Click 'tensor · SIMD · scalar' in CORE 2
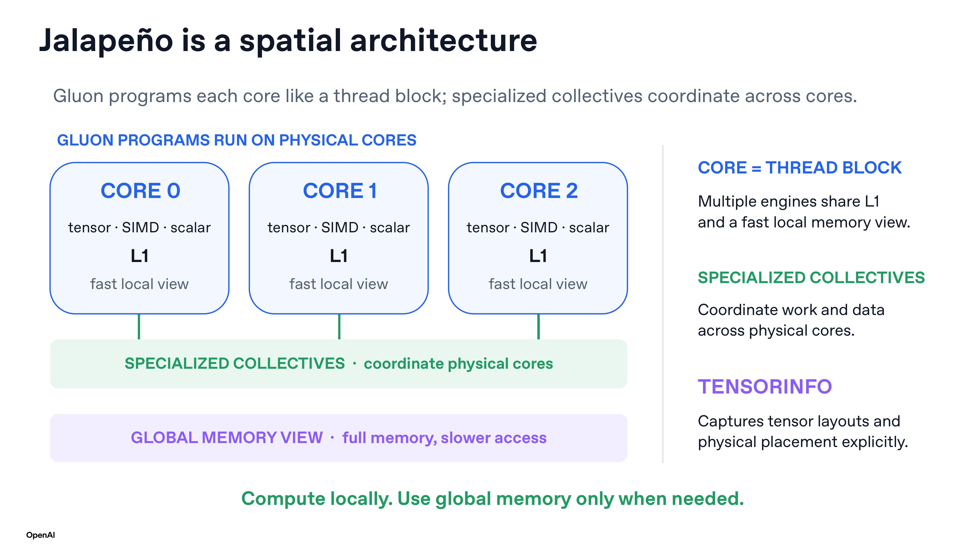This screenshot has height=552, width=980. [538, 227]
